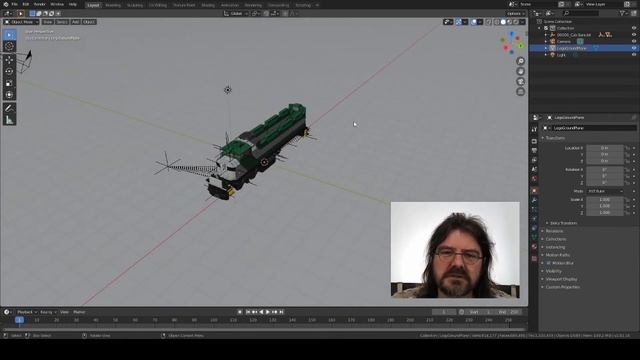Hide the Collection in outliner

(634, 28)
